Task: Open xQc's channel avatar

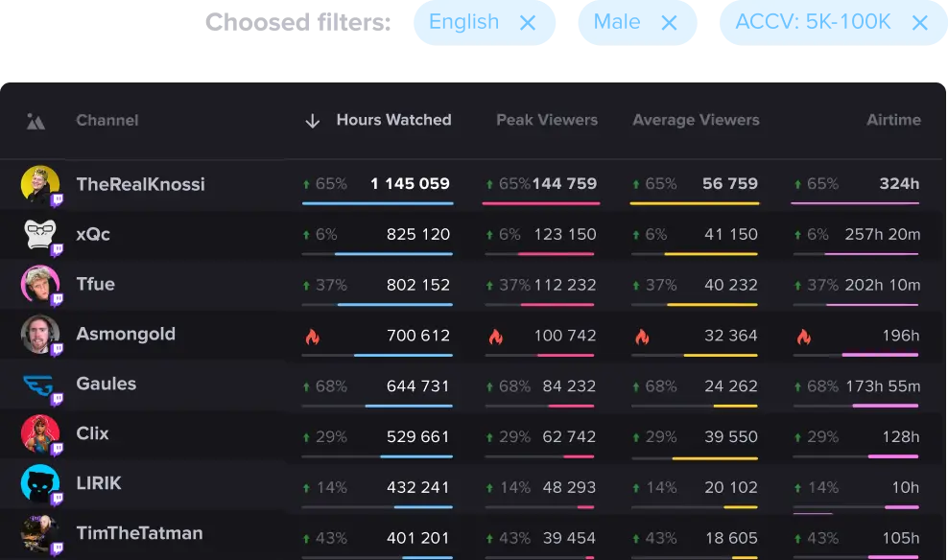Action: 40,234
